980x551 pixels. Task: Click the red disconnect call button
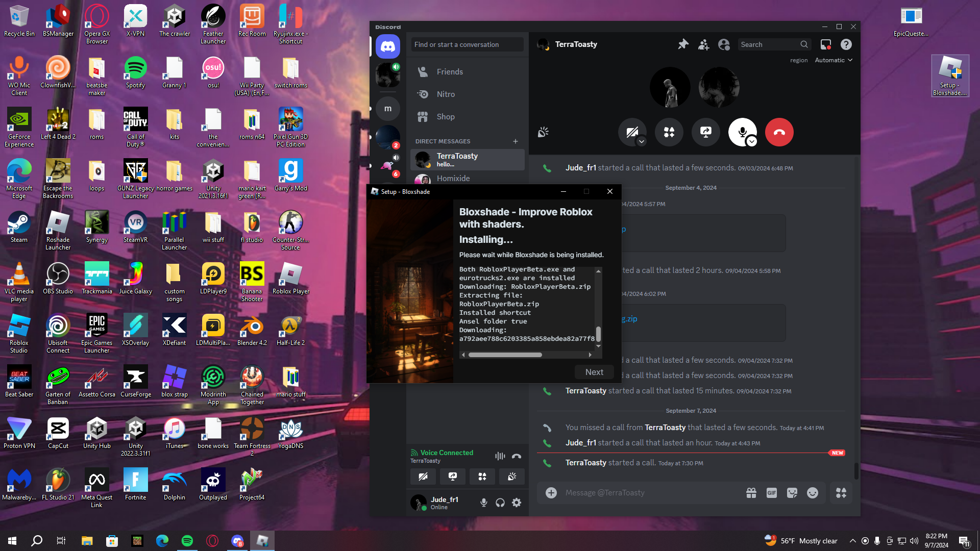[x=779, y=132]
